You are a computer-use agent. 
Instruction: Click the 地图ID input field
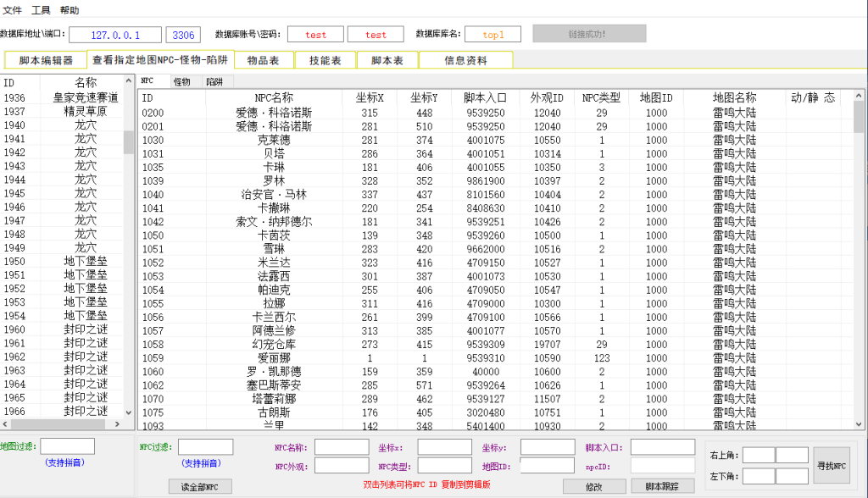[x=548, y=465]
